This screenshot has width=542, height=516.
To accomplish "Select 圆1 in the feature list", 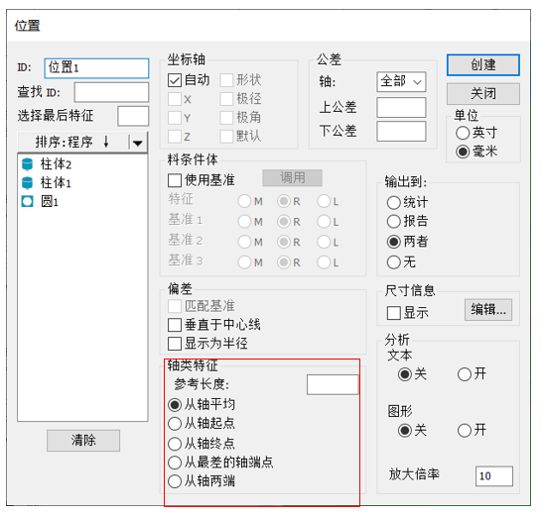I will (49, 201).
